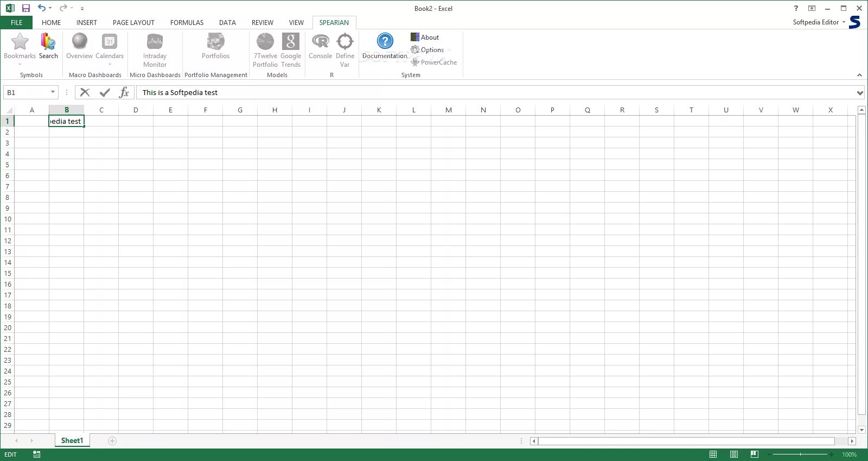Cancel the cell entry with the X icon
The width and height of the screenshot is (868, 461).
[85, 92]
